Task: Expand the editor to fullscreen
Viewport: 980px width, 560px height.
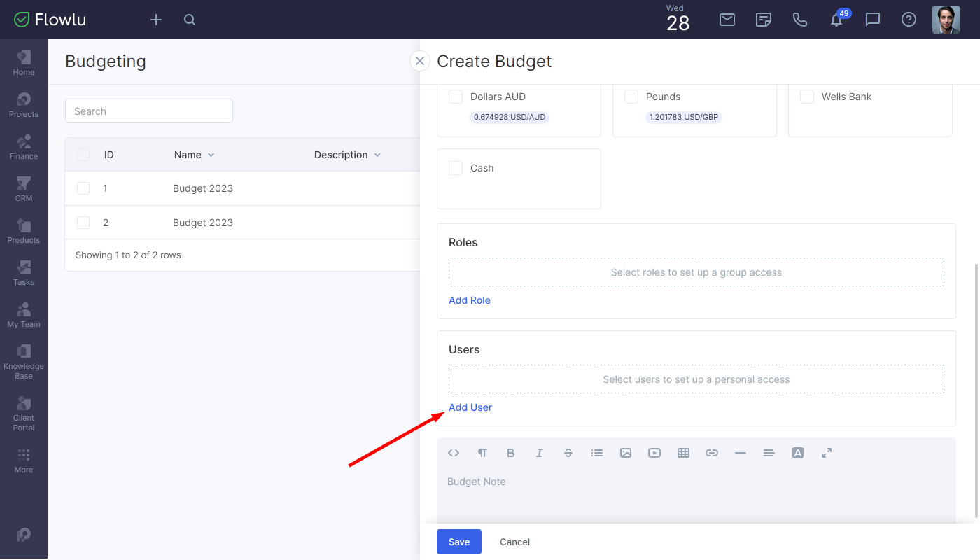Action: pos(827,453)
